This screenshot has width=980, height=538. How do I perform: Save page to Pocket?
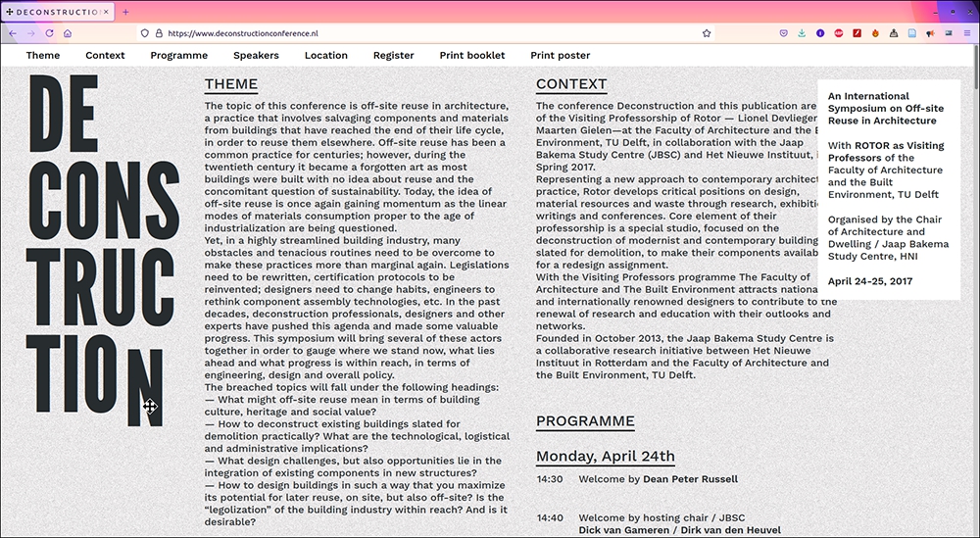pyautogui.click(x=783, y=33)
